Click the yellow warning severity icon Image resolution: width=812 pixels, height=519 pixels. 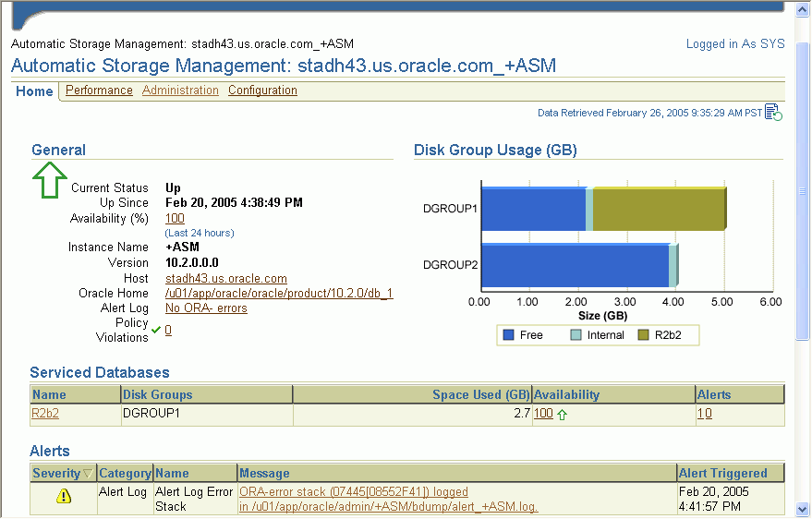[x=63, y=496]
